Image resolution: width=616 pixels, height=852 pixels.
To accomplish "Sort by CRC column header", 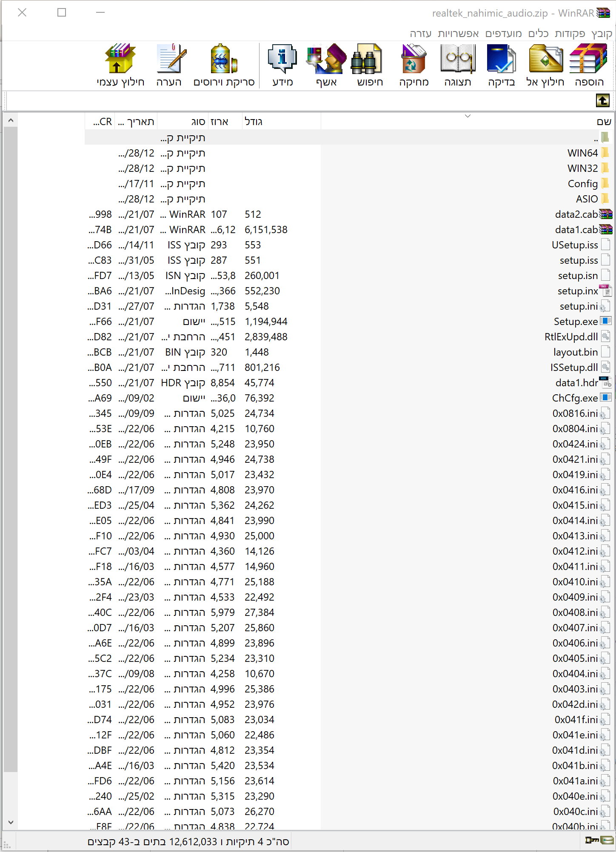I will pyautogui.click(x=100, y=121).
